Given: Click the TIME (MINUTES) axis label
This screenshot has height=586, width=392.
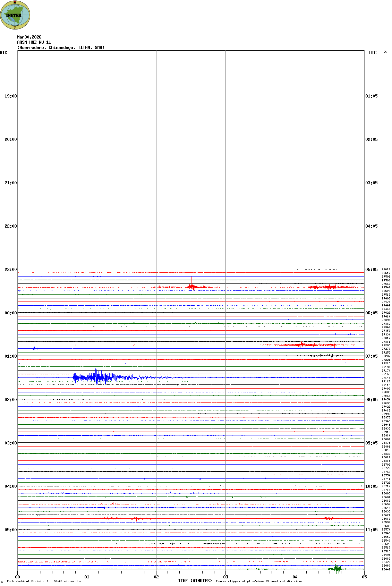Looking at the screenshot, I should point(195,581).
